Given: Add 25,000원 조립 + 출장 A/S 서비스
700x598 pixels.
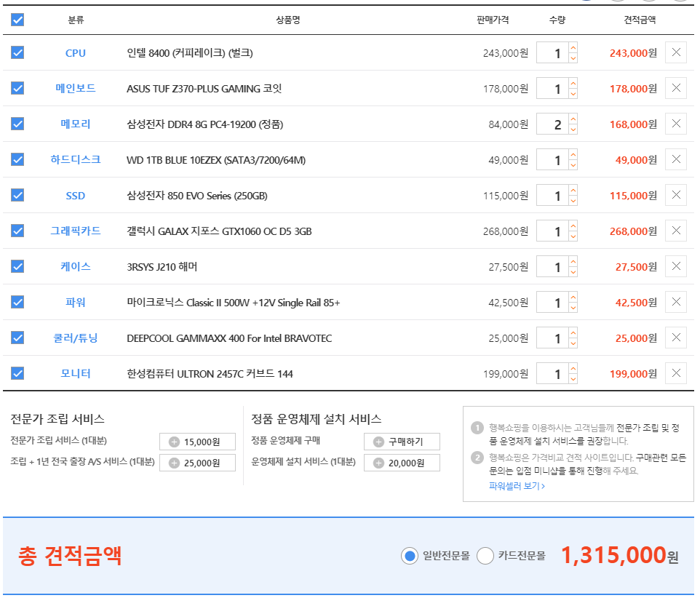Looking at the screenshot, I should 197,463.
